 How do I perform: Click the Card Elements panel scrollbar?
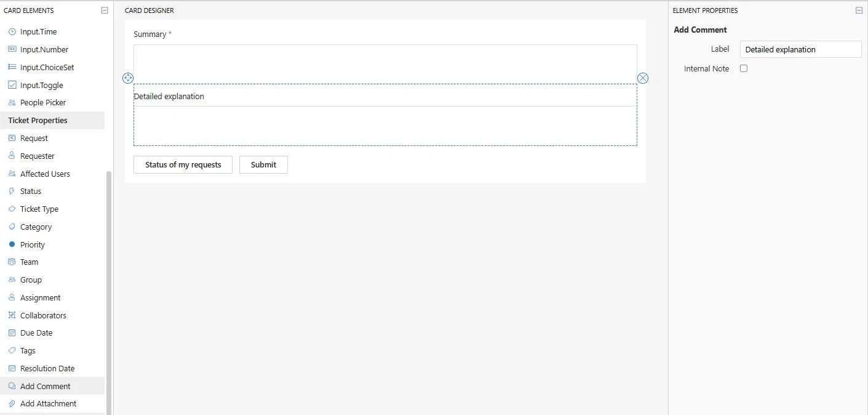109,293
